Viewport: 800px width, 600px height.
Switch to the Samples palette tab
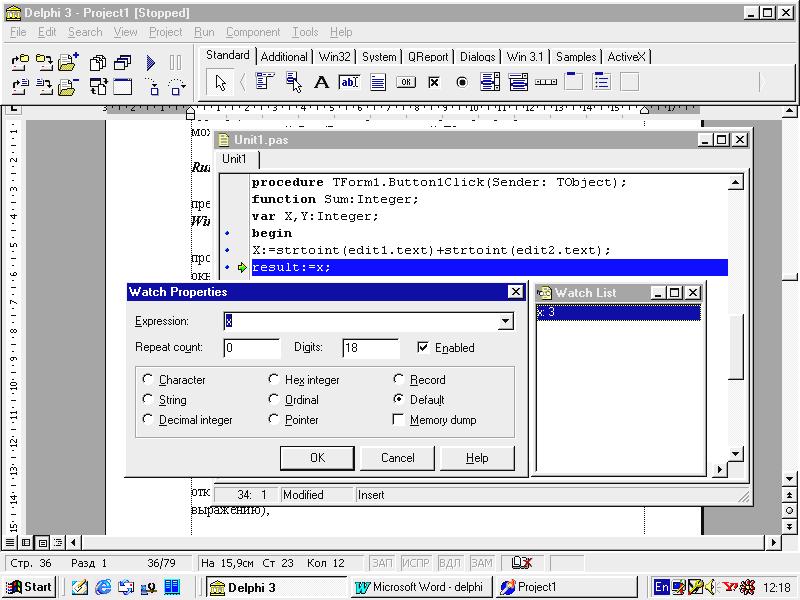coord(576,57)
